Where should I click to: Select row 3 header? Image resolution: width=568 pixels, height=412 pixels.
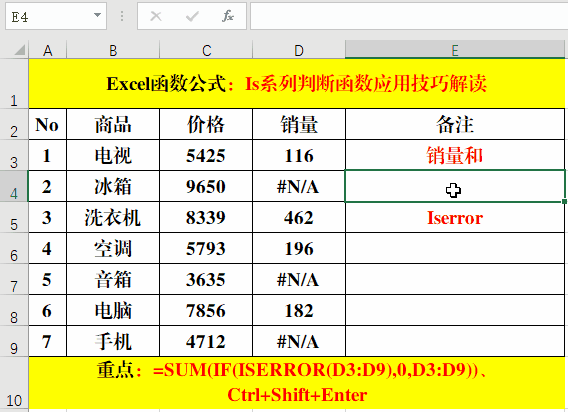point(14,155)
